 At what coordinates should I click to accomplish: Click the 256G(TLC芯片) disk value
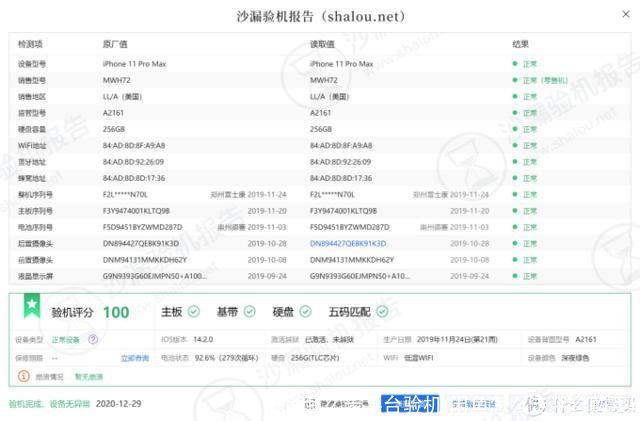[x=315, y=358]
